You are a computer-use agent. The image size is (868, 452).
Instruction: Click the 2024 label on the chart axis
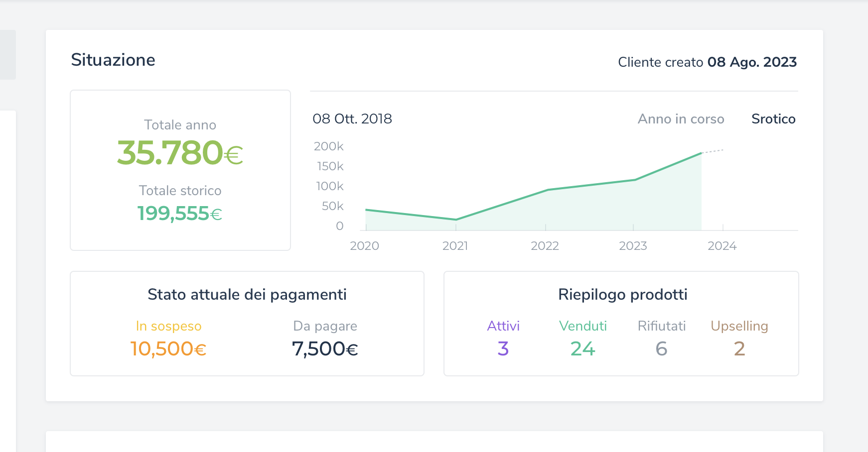tap(722, 246)
